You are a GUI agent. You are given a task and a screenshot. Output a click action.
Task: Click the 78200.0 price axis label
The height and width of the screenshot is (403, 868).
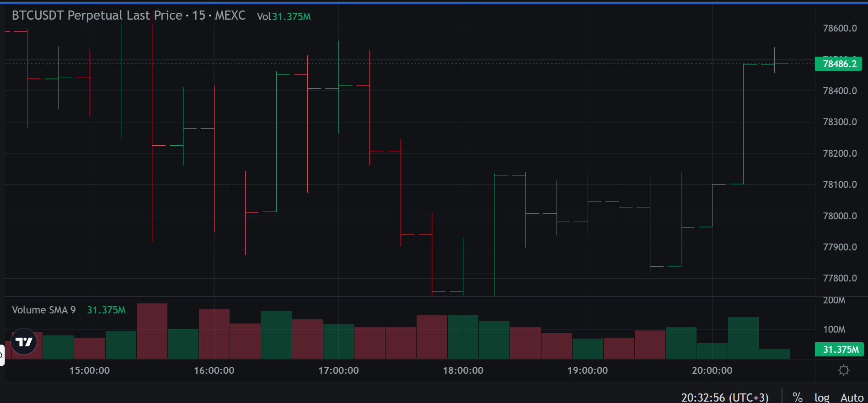[840, 154]
